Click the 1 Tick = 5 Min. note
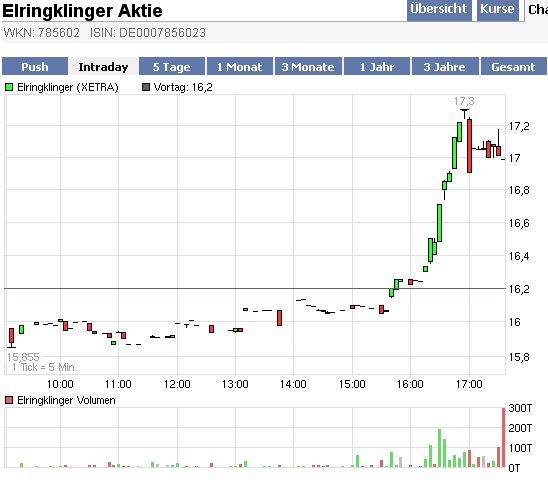Viewport: 548px width, 486px height. [x=44, y=367]
